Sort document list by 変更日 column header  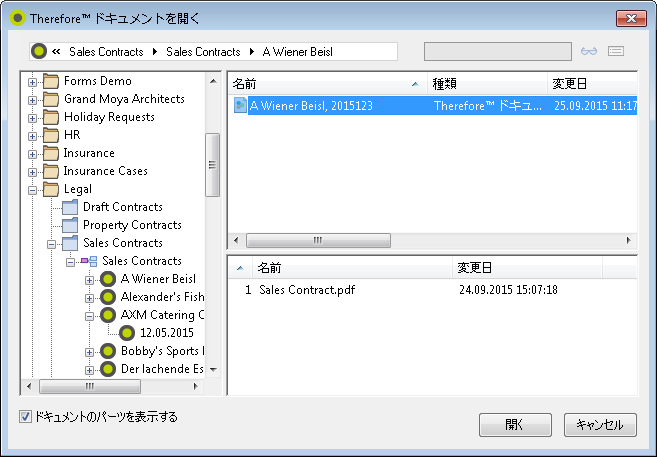coord(592,84)
